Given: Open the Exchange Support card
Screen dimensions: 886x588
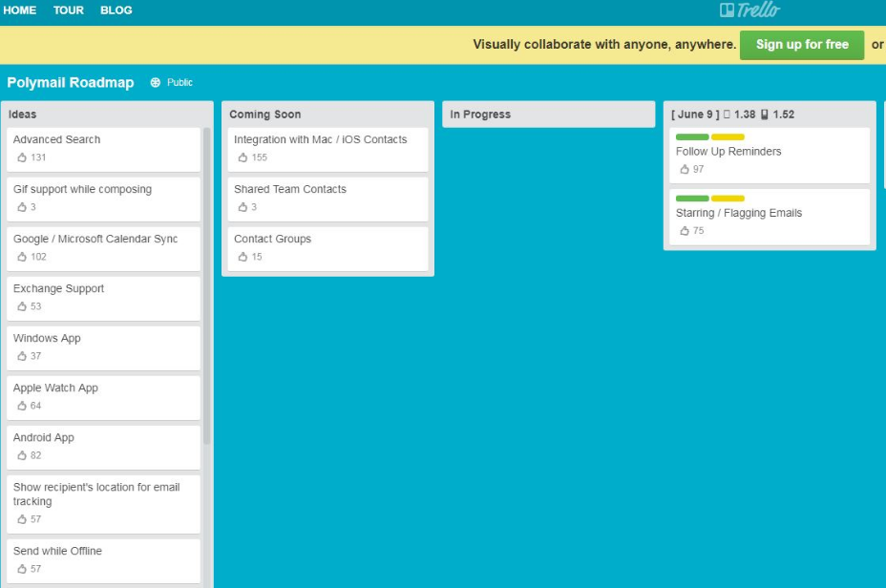Looking at the screenshot, I should coord(103,298).
